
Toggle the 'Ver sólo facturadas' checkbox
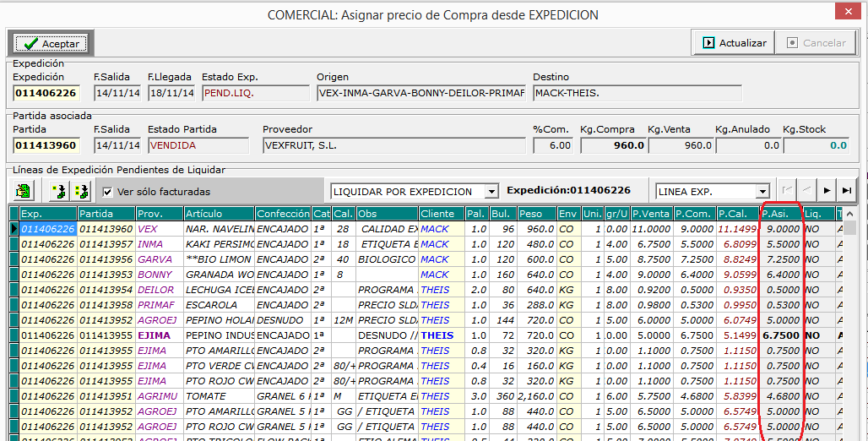tap(107, 192)
